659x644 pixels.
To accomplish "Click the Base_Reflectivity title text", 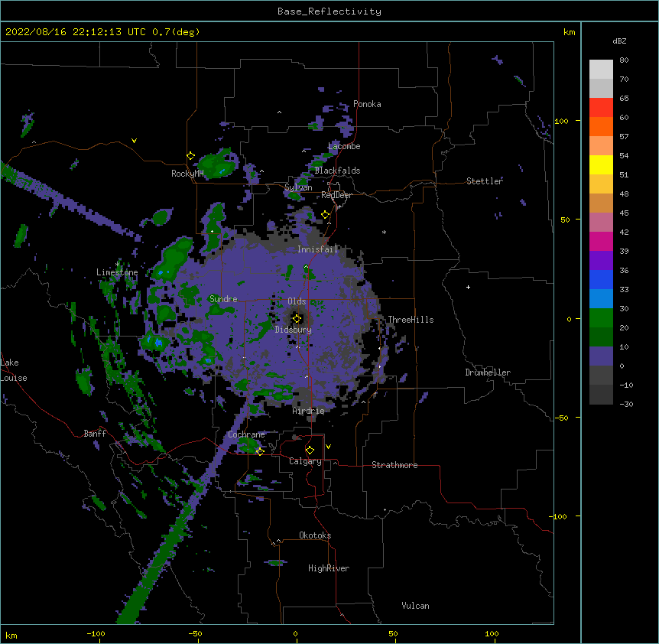I will [329, 11].
